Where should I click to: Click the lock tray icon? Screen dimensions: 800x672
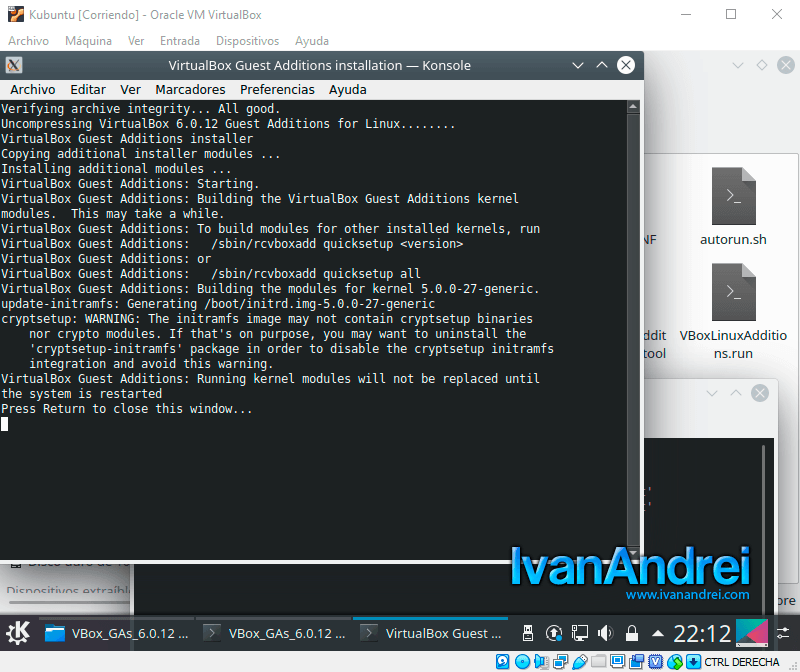coord(632,633)
